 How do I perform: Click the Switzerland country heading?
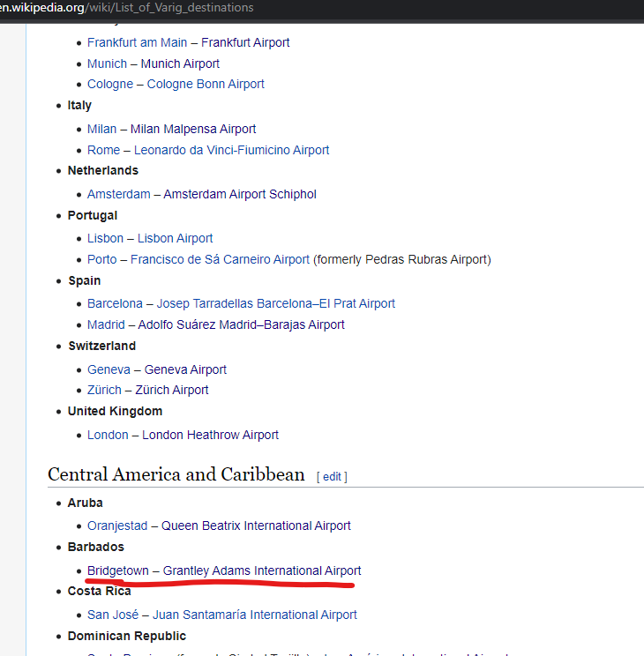102,346
